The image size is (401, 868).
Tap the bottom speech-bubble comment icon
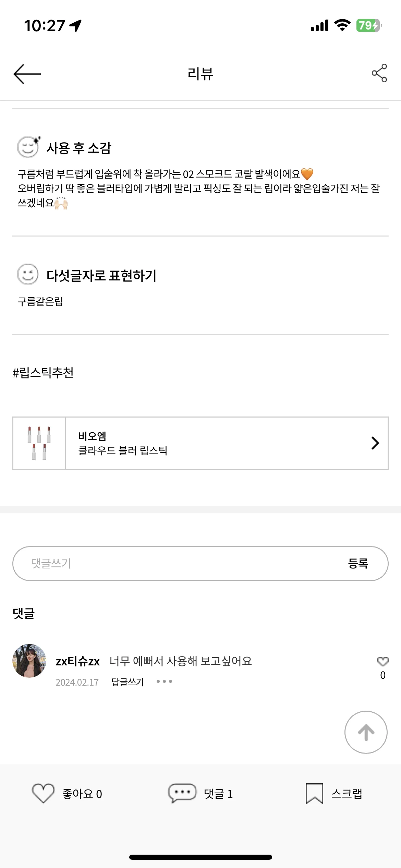tap(182, 793)
